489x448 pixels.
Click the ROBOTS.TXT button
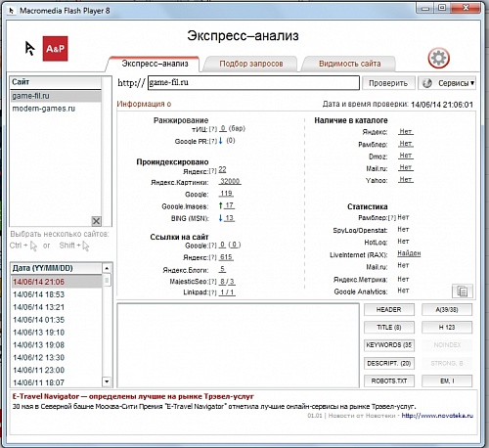(389, 381)
